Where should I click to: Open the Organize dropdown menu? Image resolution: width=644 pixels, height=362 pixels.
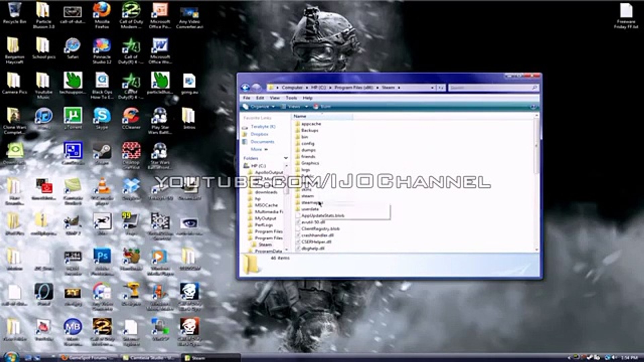pos(259,107)
